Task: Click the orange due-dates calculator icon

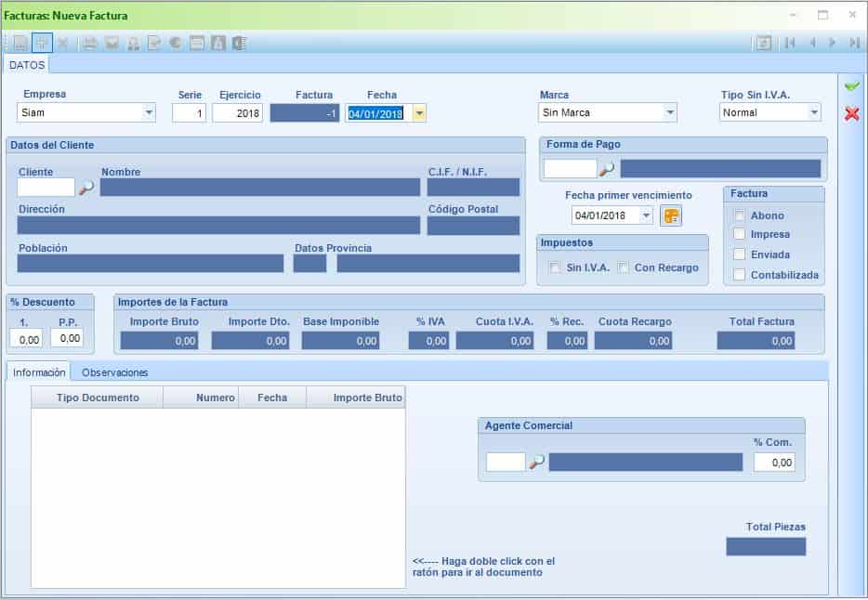Action: (671, 216)
